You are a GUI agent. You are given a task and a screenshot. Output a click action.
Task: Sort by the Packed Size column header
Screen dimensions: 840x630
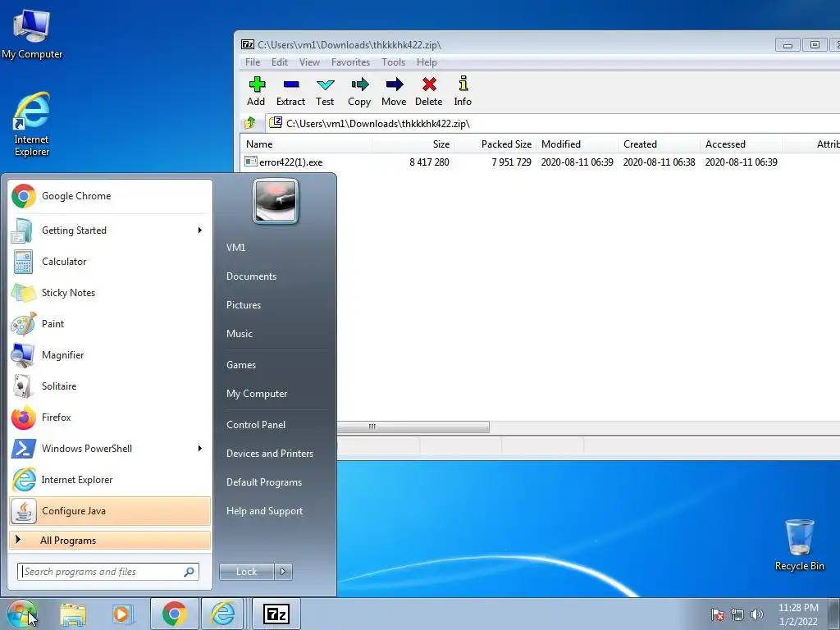tap(495, 144)
